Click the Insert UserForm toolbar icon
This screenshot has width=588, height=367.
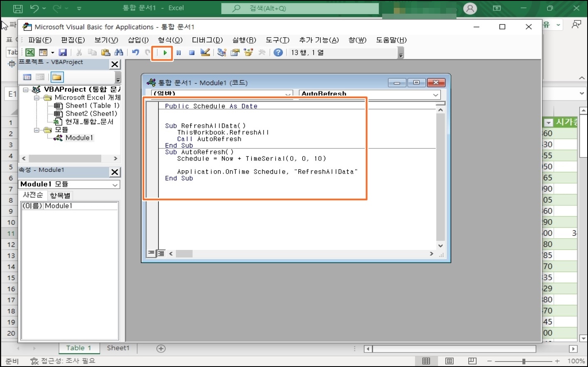tap(43, 52)
